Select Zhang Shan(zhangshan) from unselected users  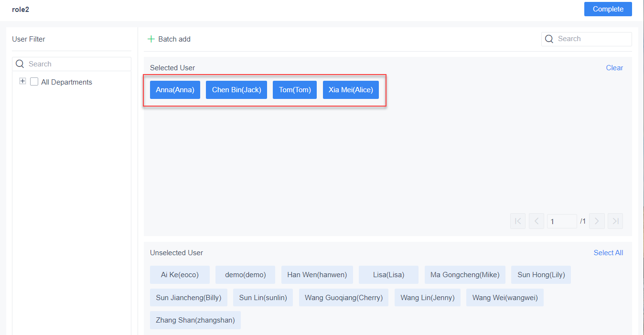[195, 320]
